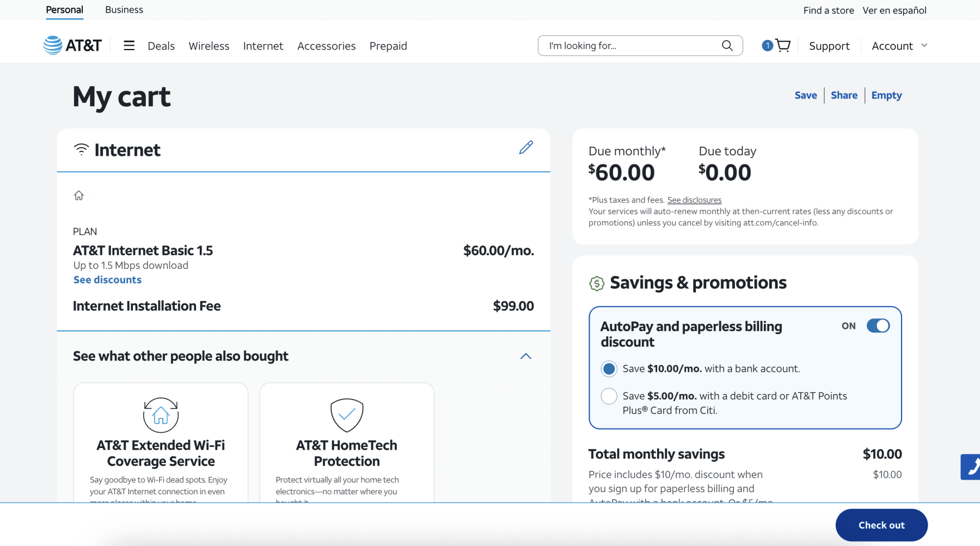Open the Account dropdown menu
This screenshot has height=546, width=980.
[x=899, y=46]
